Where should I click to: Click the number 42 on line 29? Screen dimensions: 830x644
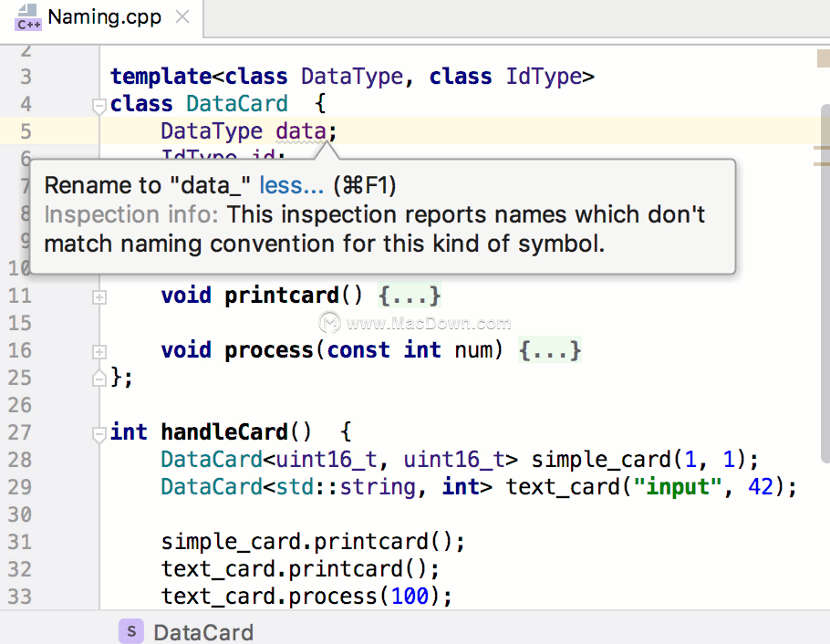(x=761, y=487)
